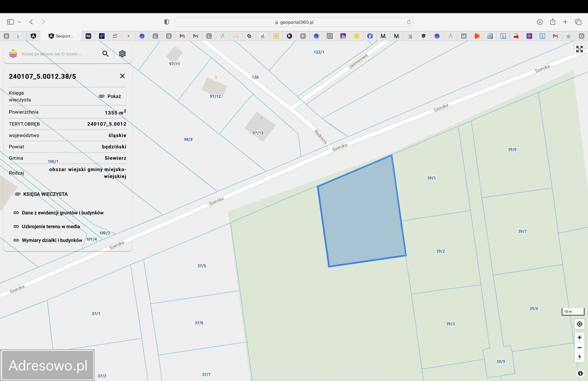The width and height of the screenshot is (588, 381).
Task: Open Uzbrojenie terenu w media link
Action: coord(51,227)
